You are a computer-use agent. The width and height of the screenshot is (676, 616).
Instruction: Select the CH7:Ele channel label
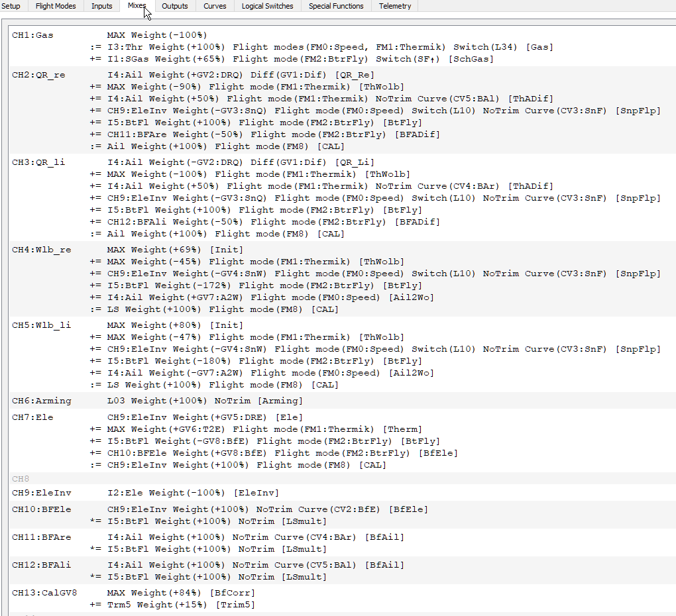pos(32,417)
